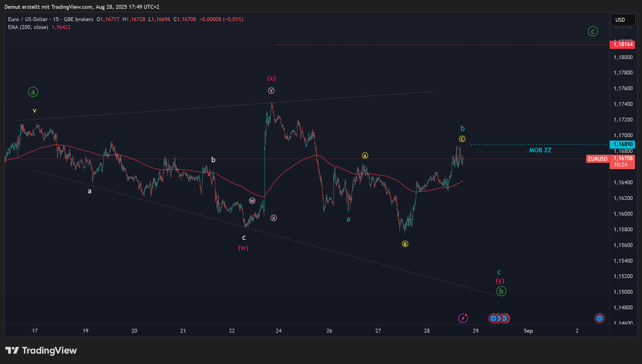Select the pink circled 'W' wave marker
The width and height of the screenshot is (642, 364).
coord(252,201)
